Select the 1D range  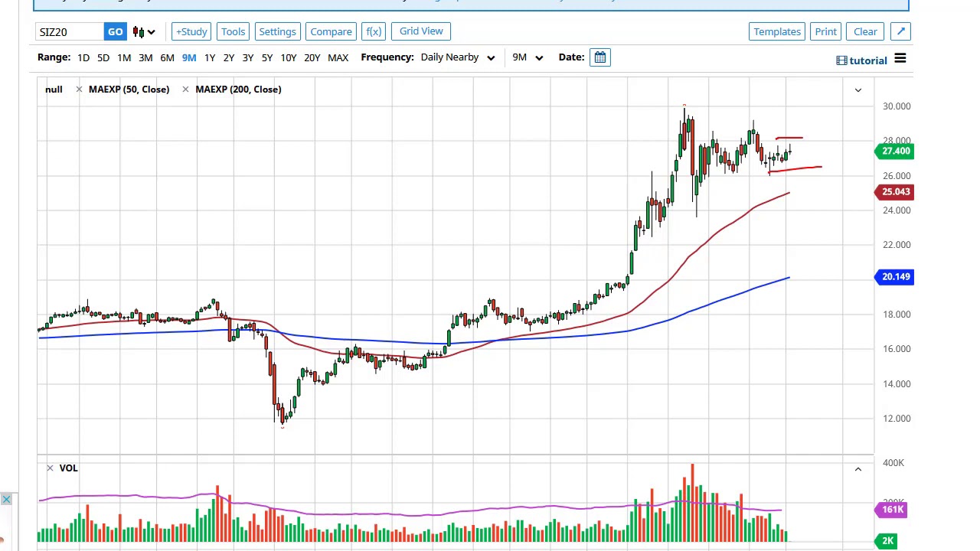click(x=83, y=58)
